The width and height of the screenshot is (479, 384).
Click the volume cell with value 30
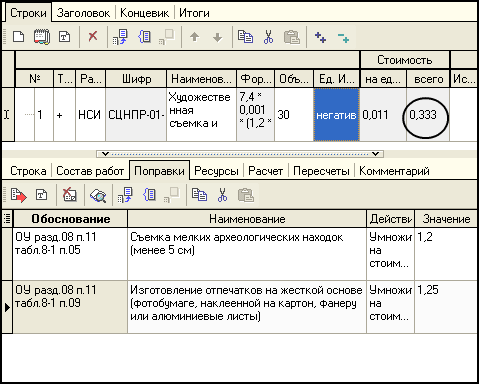pos(294,115)
